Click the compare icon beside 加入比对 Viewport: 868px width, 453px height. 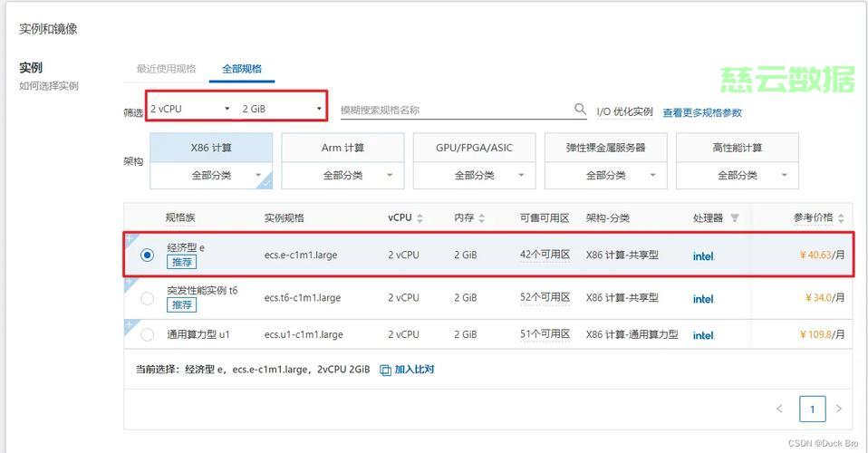coord(385,370)
